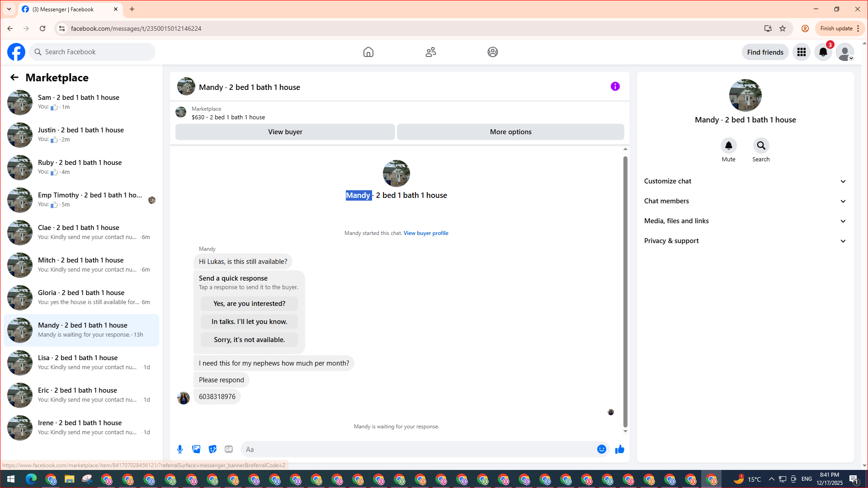Open the View buyer profile link

click(425, 233)
